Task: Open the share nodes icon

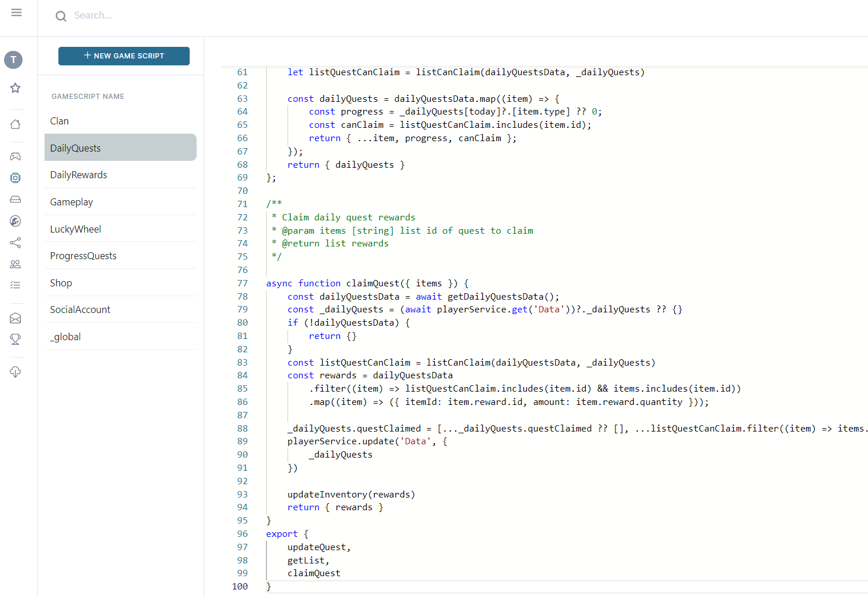Action: coord(16,242)
